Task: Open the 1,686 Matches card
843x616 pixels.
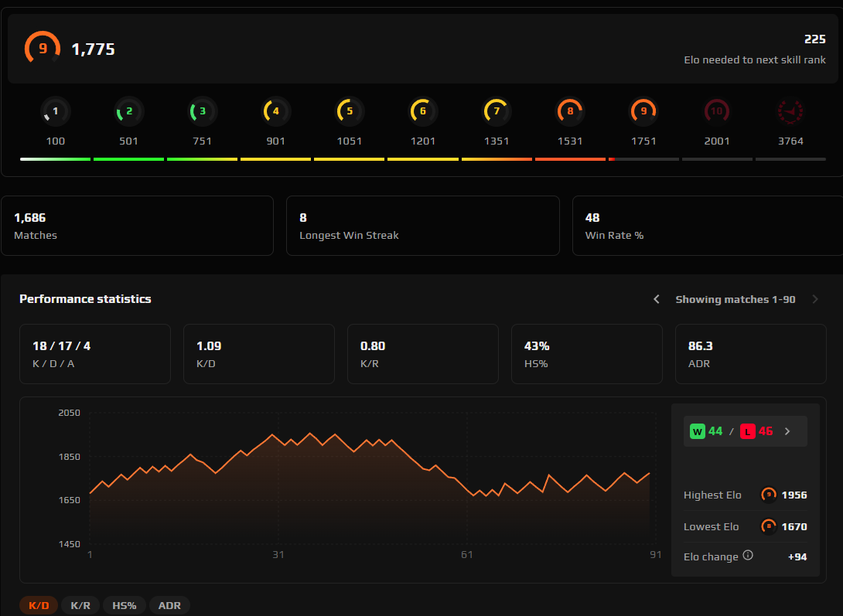Action: coord(137,226)
